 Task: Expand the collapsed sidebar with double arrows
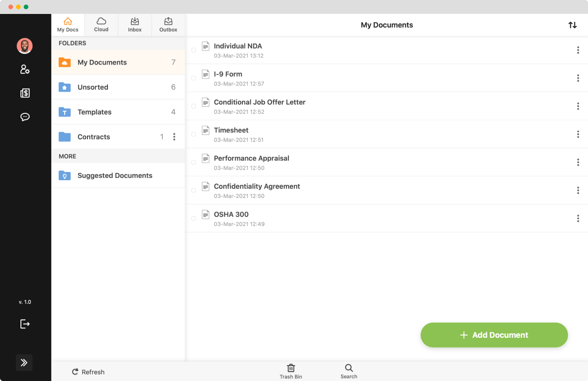(x=24, y=362)
